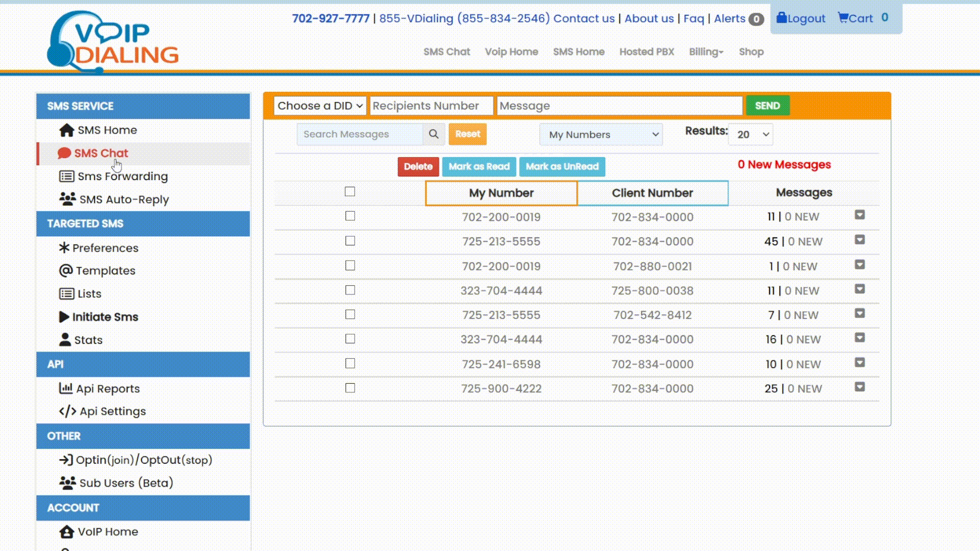
Task: Open the My Numbers filter dropdown
Action: (x=601, y=135)
